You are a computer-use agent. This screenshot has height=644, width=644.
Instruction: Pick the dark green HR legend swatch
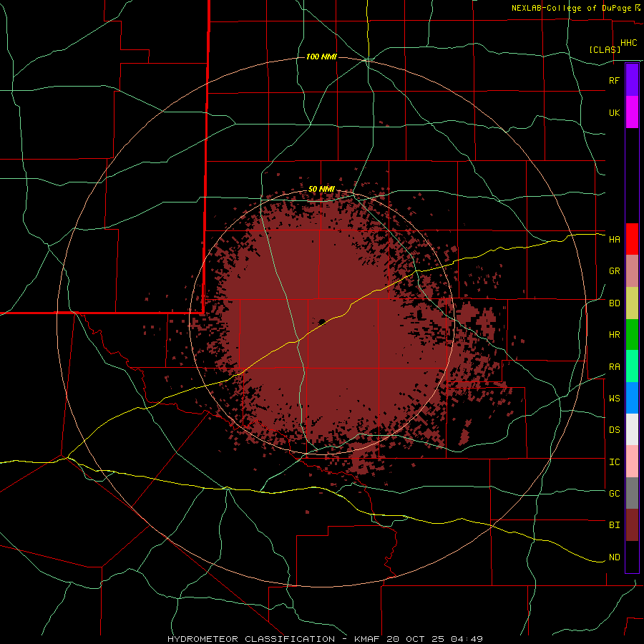coord(632,335)
